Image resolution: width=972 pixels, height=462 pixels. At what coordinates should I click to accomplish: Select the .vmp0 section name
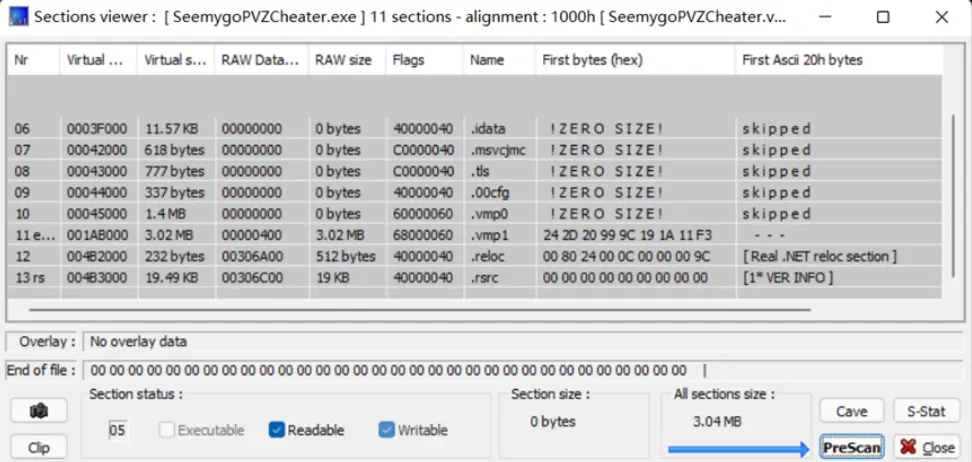pos(490,214)
